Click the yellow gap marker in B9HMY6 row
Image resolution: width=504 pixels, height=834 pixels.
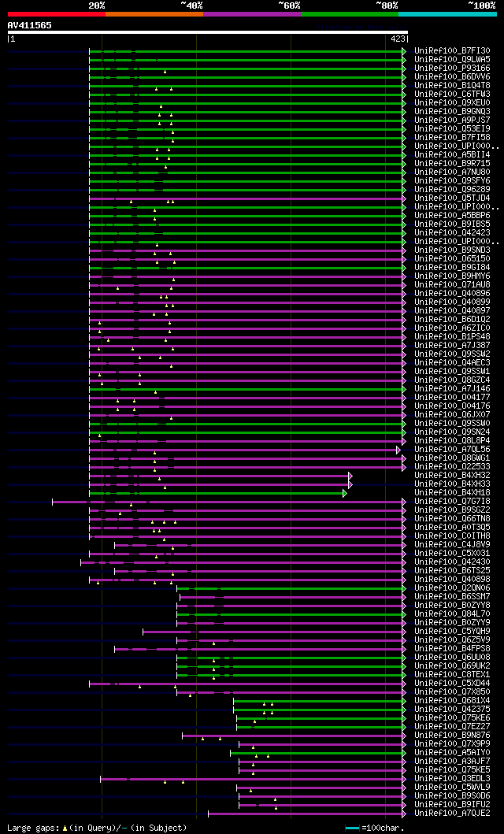tap(173, 280)
